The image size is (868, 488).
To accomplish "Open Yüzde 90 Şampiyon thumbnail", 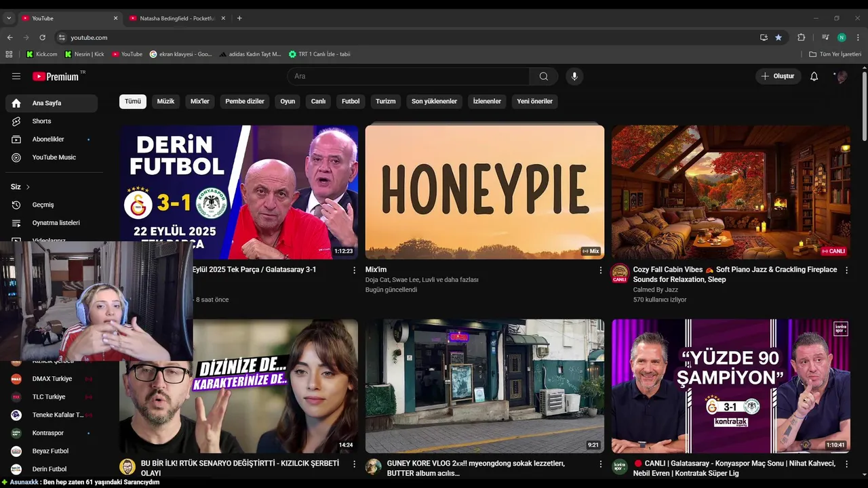I will (731, 386).
